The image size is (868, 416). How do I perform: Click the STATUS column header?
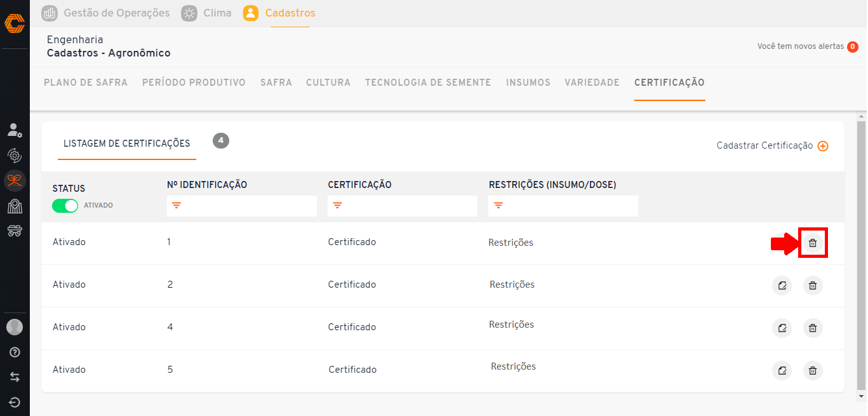69,189
